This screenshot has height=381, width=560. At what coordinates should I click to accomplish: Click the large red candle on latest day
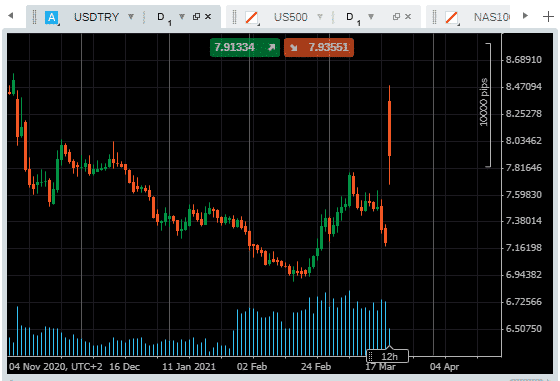(x=389, y=129)
